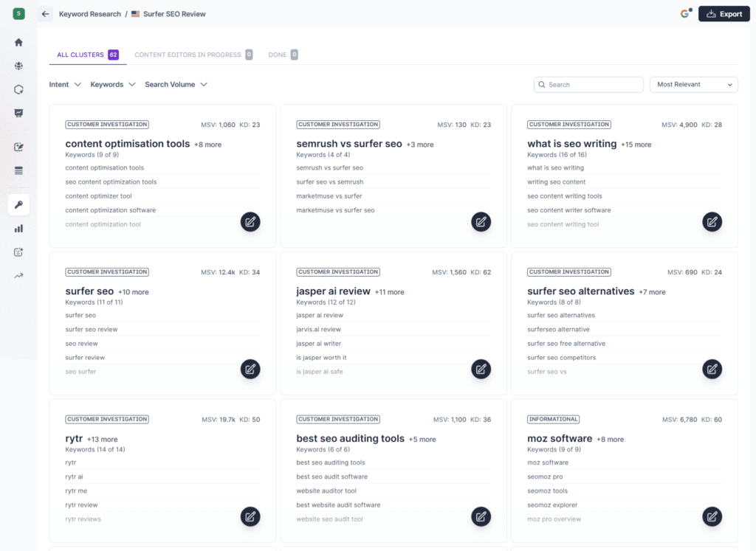
Task: Select the Keyword Research key icon in sidebar
Action: point(18,204)
